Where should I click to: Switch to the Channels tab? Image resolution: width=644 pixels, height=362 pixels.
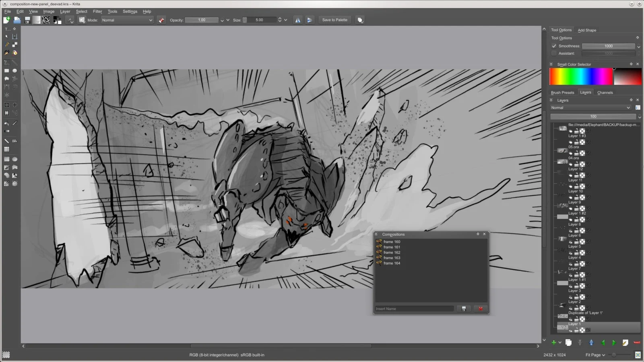[605, 92]
